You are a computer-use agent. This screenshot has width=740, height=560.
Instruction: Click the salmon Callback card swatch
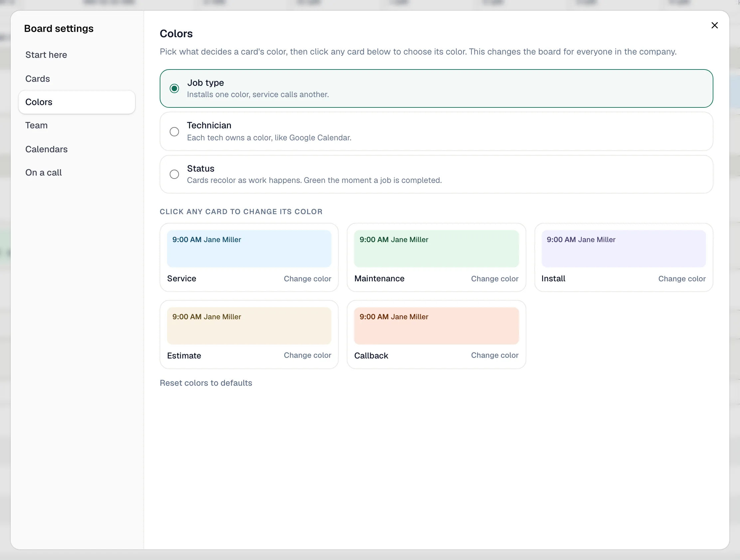436,326
